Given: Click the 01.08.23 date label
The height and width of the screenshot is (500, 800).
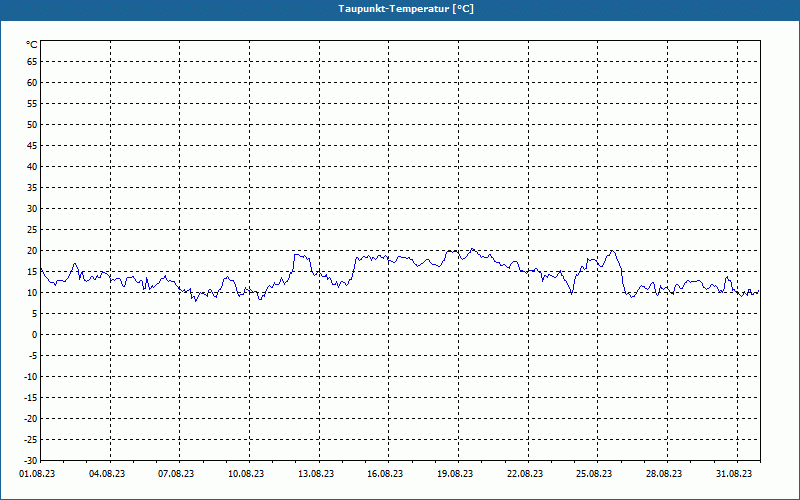Looking at the screenshot, I should [x=37, y=474].
